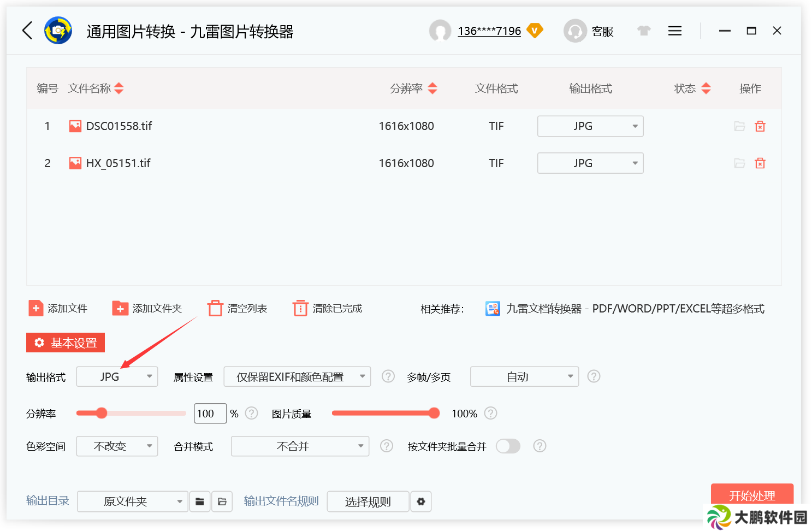812x531 pixels.
Task: Click the HX_05151.tif image file icon
Action: [75, 163]
